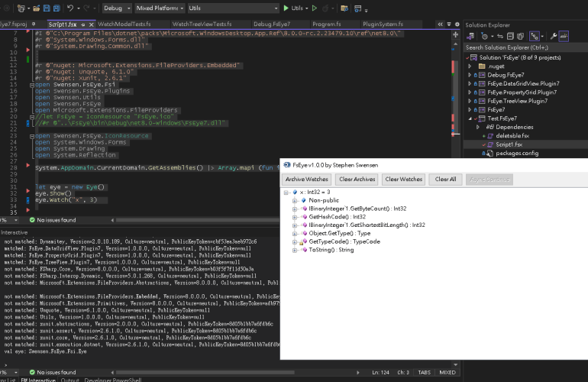The height and width of the screenshot is (382, 588).
Task: Click the Save All toolbar icon
Action: pos(55,8)
